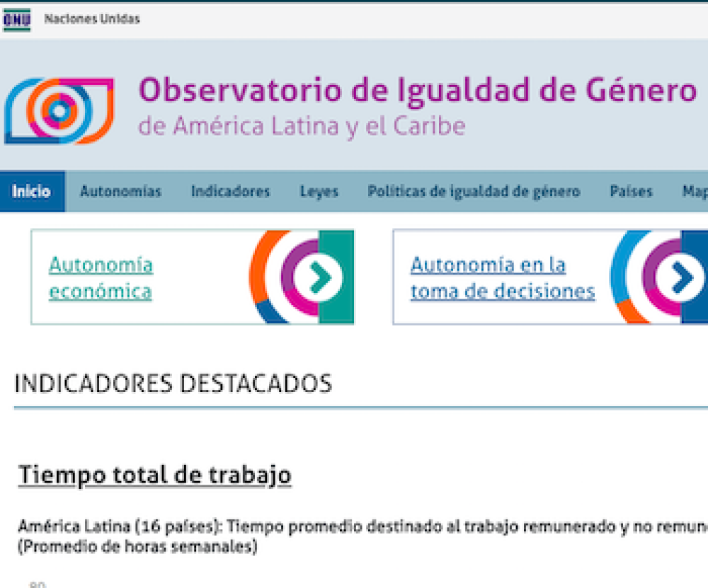This screenshot has height=588, width=708.
Task: Click the ONU logo in the top bar
Action: tap(18, 19)
